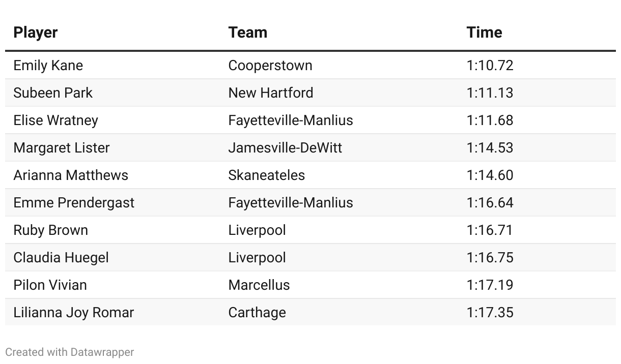Image resolution: width=621 pixels, height=364 pixels.
Task: Click Elise Wratney in the Player column
Action: tap(55, 120)
